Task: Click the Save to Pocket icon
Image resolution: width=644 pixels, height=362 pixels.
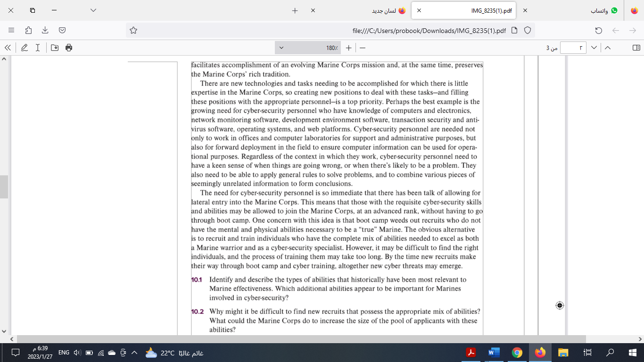Action: (x=62, y=30)
